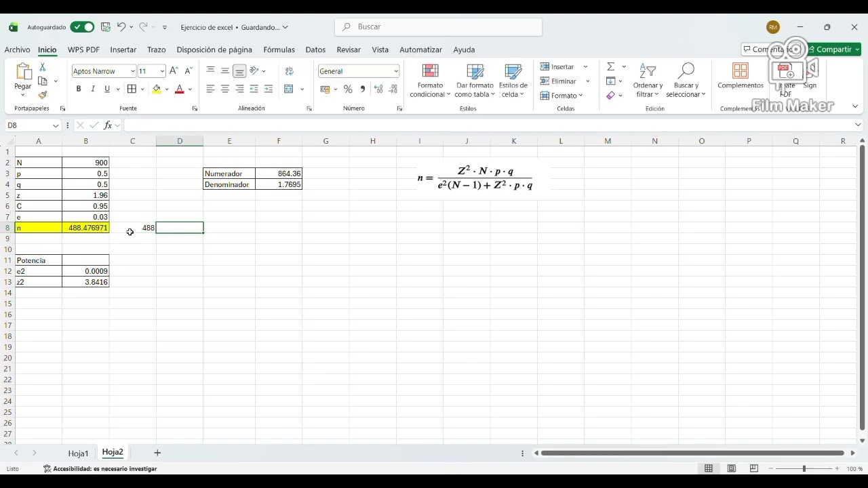Image resolution: width=868 pixels, height=488 pixels.
Task: Click the horizontal scrollbar
Action: tap(692, 453)
